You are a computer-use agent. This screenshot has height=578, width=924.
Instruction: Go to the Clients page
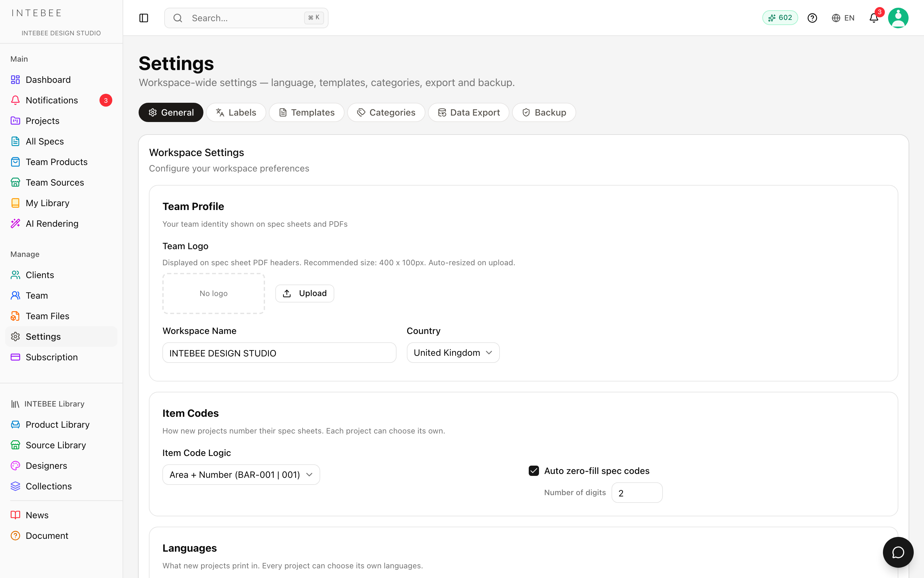61,275
